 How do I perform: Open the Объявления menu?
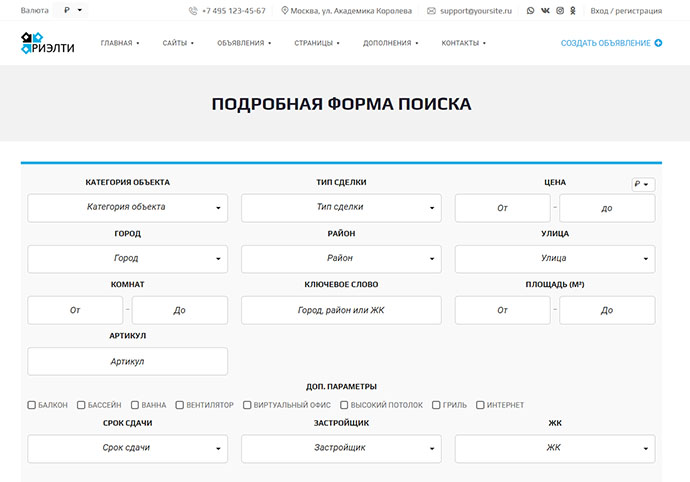coord(243,43)
